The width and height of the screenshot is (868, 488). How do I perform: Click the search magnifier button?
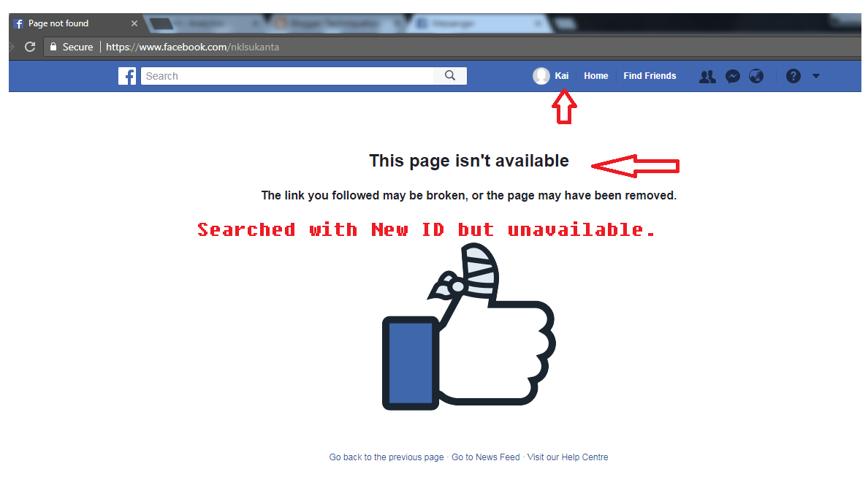click(x=450, y=76)
